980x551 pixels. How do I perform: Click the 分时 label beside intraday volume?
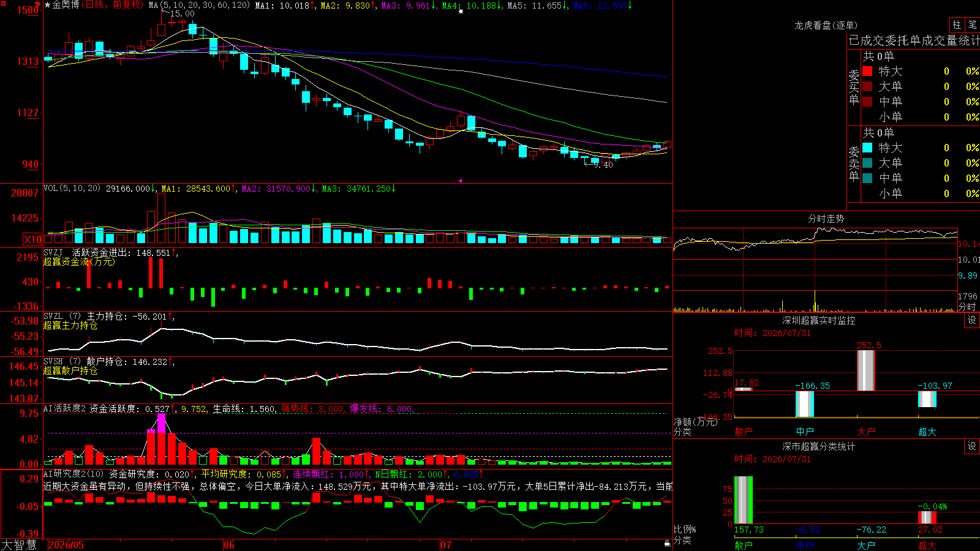967,307
